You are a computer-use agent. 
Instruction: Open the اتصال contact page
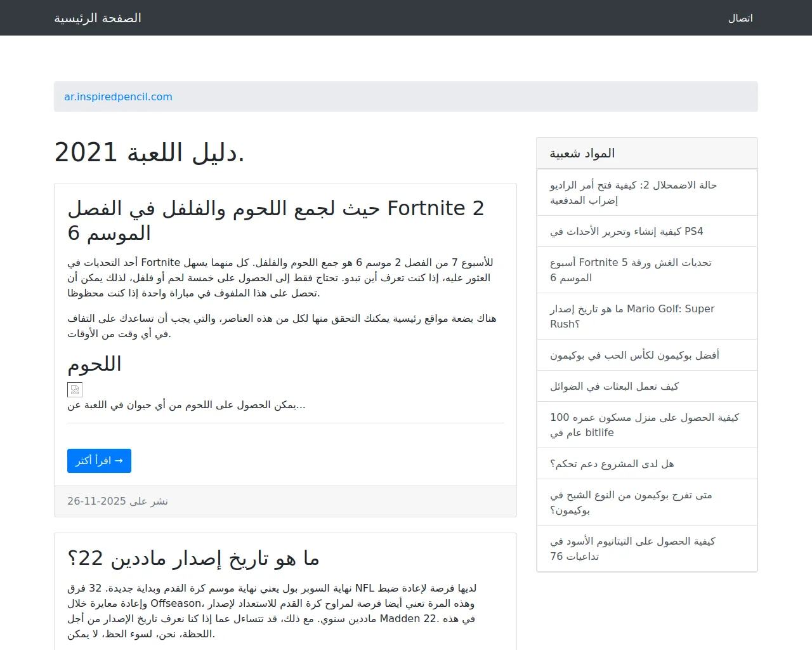pos(740,18)
